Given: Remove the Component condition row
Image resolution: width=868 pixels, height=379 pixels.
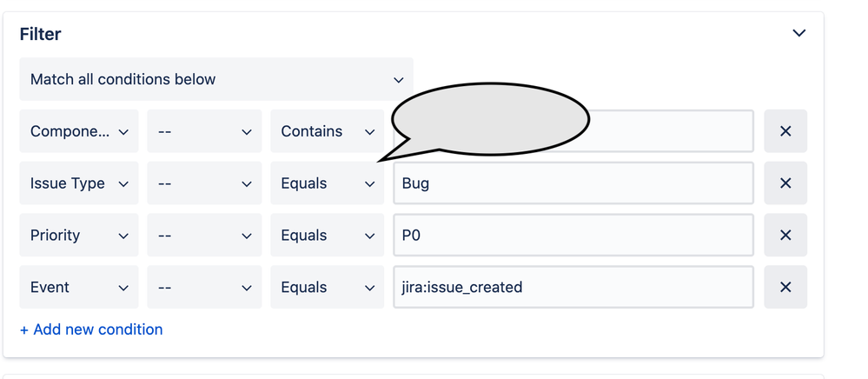Looking at the screenshot, I should coord(785,131).
